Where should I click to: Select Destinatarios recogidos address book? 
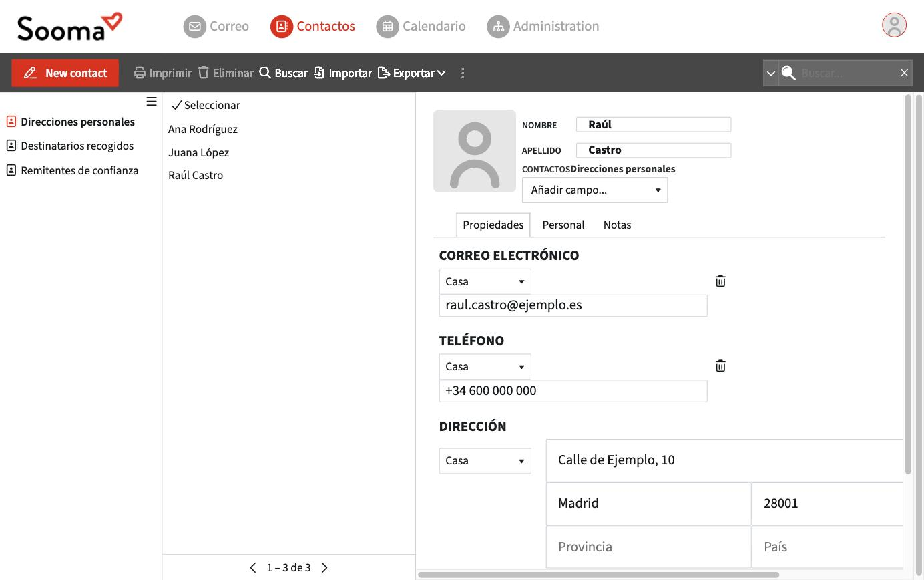coord(70,146)
